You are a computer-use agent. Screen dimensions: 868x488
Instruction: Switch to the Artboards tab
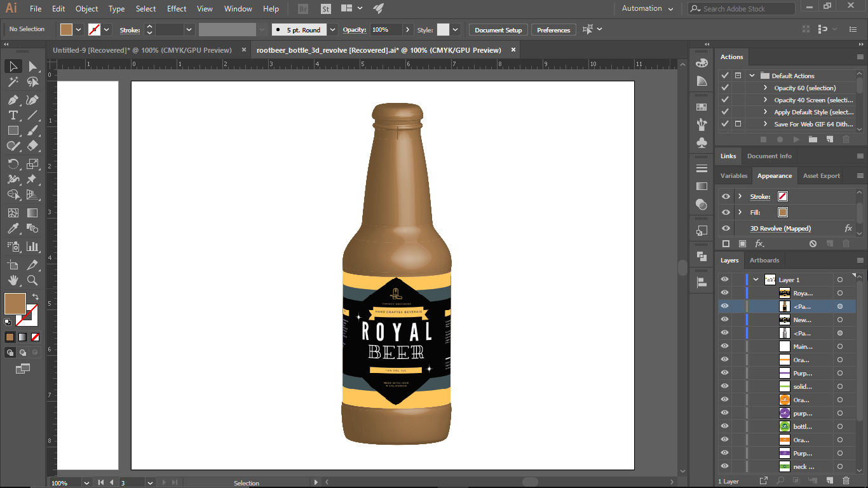(x=764, y=260)
